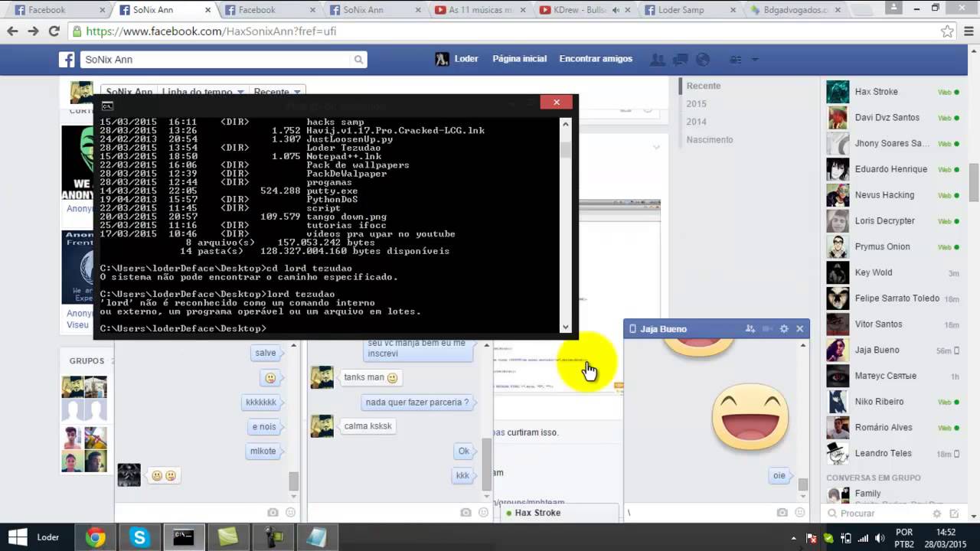980x551 pixels.
Task: Open chat with Nevus Hacking
Action: (x=893, y=195)
